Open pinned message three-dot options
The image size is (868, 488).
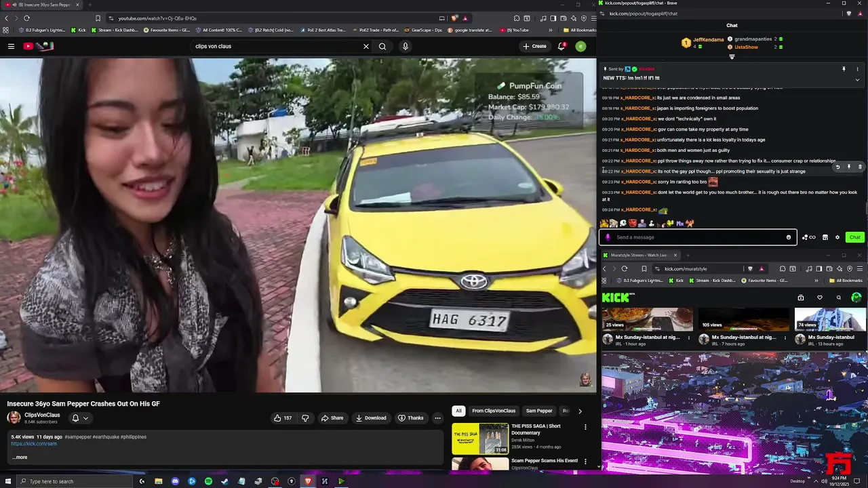(857, 69)
